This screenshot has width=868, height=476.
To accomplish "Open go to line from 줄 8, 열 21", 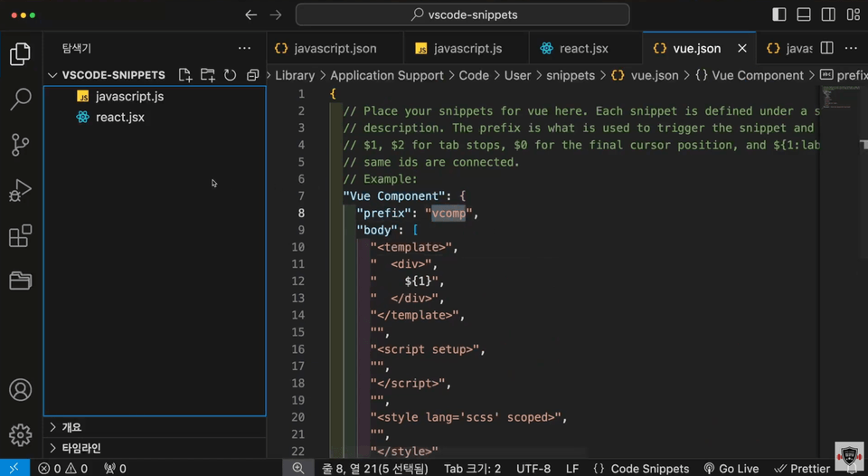I will point(374,469).
